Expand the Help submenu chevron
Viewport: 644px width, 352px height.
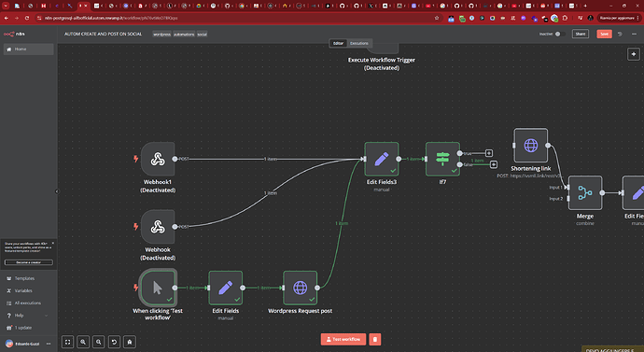click(x=46, y=316)
